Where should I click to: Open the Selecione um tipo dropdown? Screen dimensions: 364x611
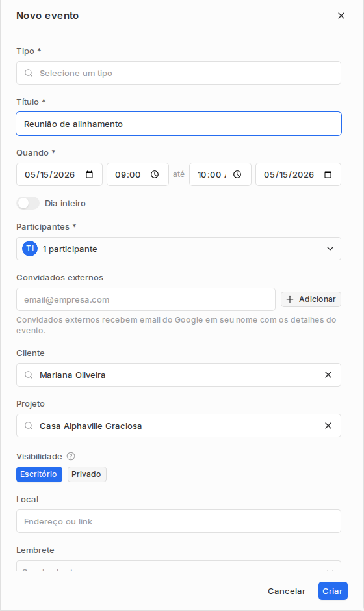point(179,73)
